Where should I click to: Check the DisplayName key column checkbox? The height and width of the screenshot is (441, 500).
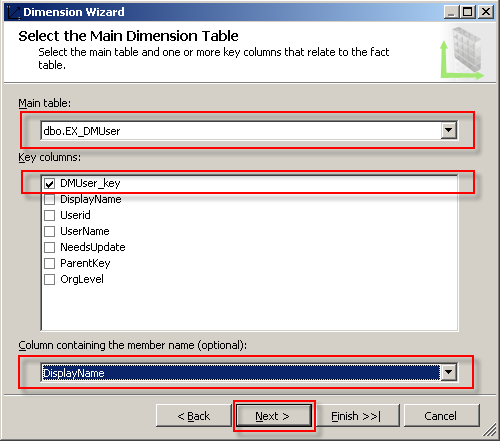point(49,199)
